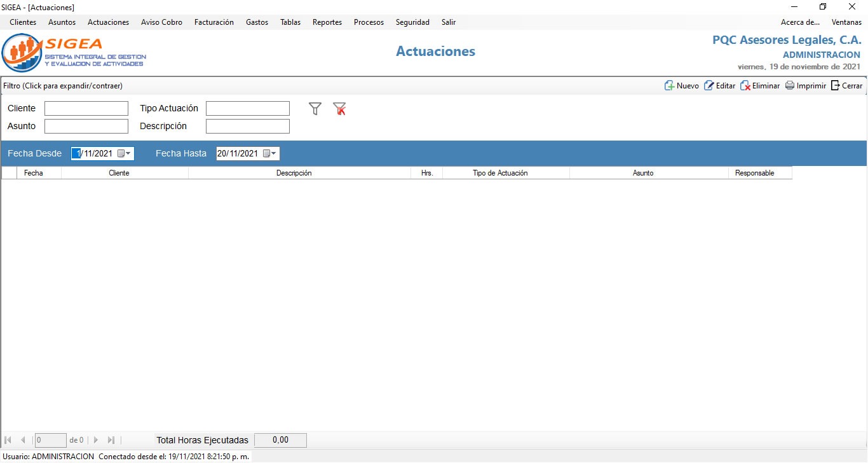Go to the first record page

coord(8,440)
